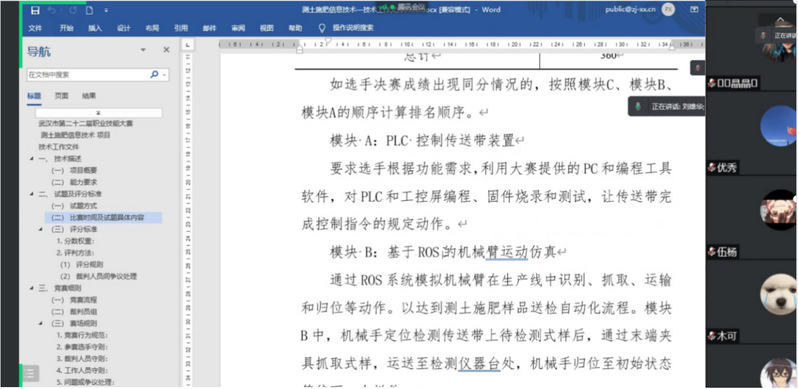Image resolution: width=798 pixels, height=389 pixels.
Task: Switch to the 结果 navigation tab
Action: point(89,95)
